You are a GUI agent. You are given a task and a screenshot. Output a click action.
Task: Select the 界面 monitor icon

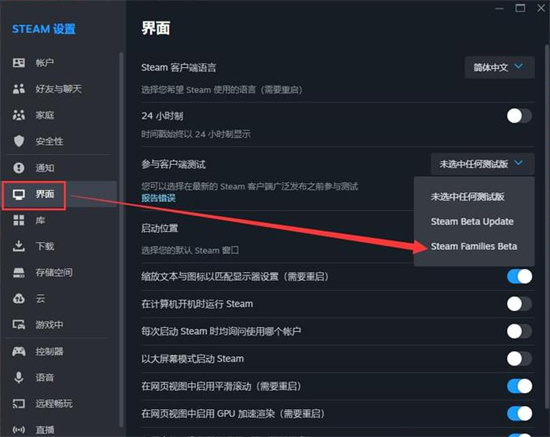click(x=19, y=194)
